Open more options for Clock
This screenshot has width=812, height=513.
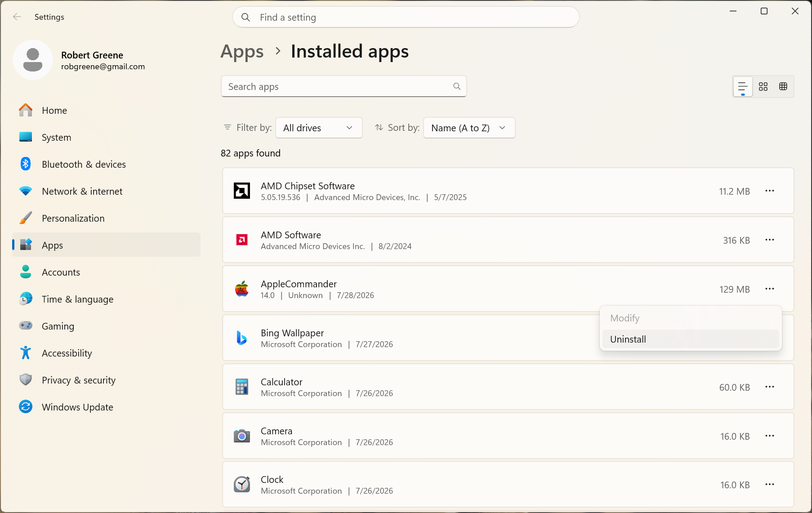pyautogui.click(x=770, y=484)
